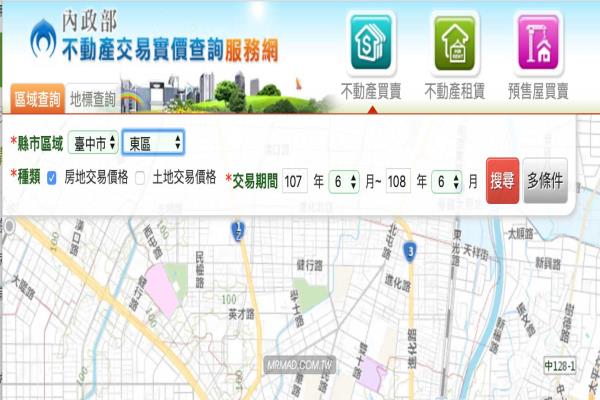The height and width of the screenshot is (400, 600).
Task: Click the 學士路 label on the map
Action: pos(297,309)
